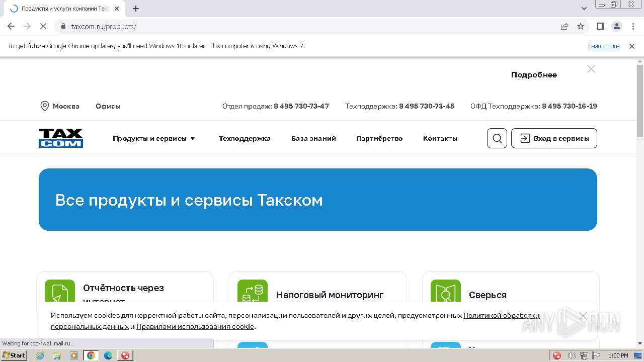644x362 pixels.
Task: Click support number 8 495 730-73-45
Action: [427, 106]
